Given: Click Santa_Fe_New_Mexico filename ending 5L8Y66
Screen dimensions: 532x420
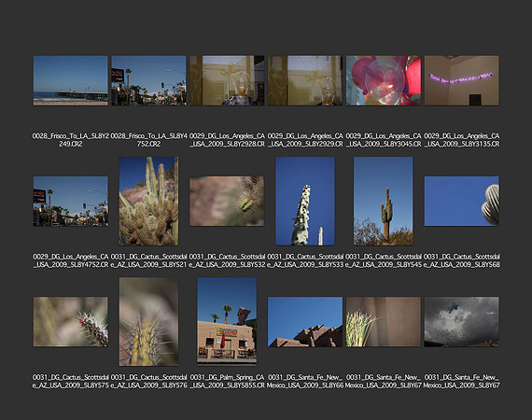Looking at the screenshot, I should (x=305, y=381).
